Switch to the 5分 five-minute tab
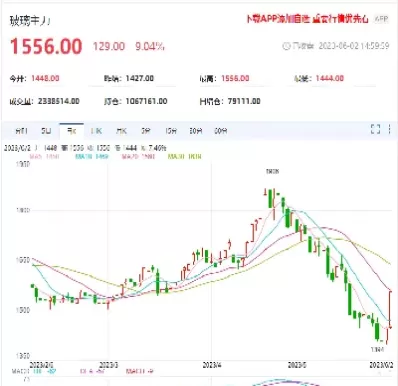This screenshot has width=398, height=386. coord(146,131)
